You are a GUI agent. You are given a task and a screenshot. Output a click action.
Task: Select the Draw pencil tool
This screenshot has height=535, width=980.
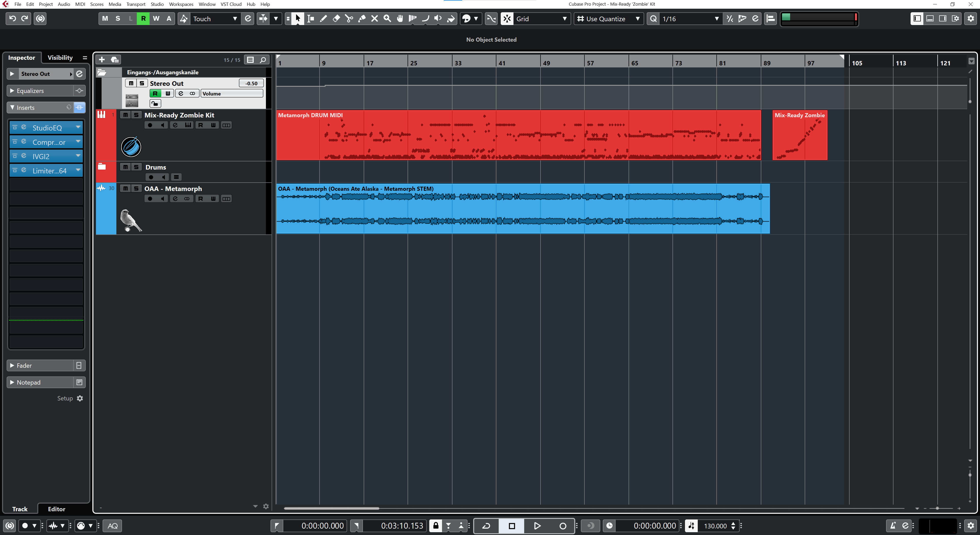[323, 19]
